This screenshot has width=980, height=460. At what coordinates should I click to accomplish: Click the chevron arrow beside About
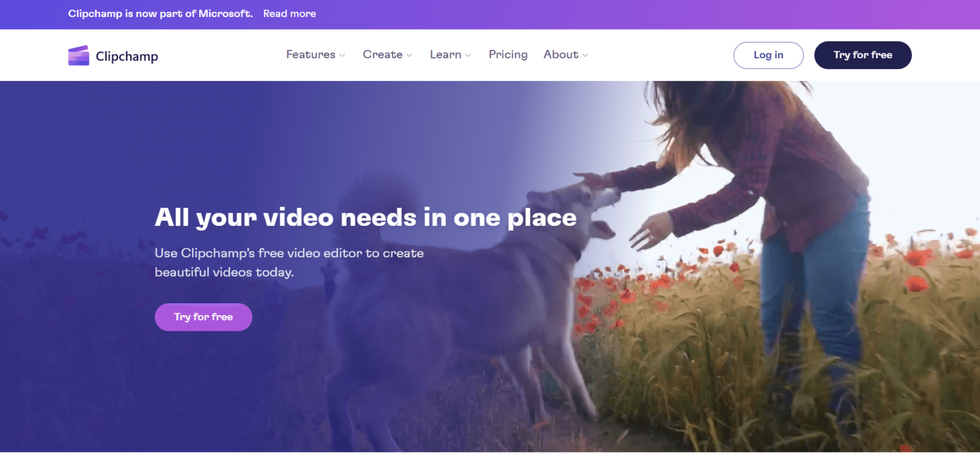coord(584,55)
